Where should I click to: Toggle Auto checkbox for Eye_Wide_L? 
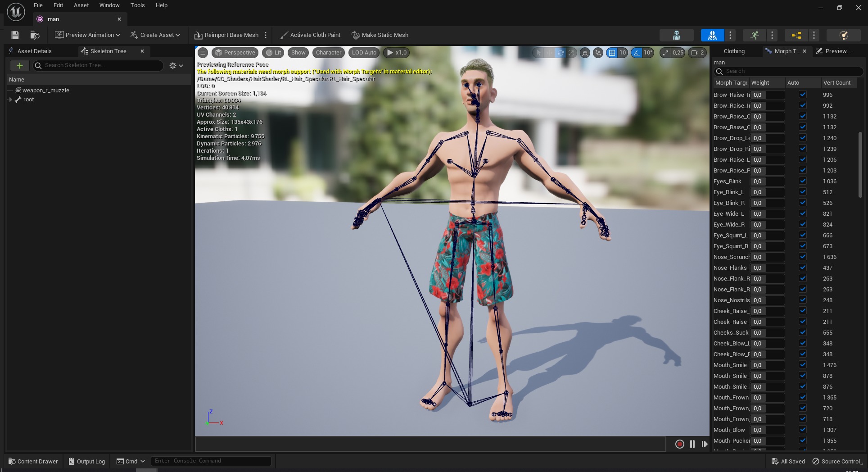(803, 213)
